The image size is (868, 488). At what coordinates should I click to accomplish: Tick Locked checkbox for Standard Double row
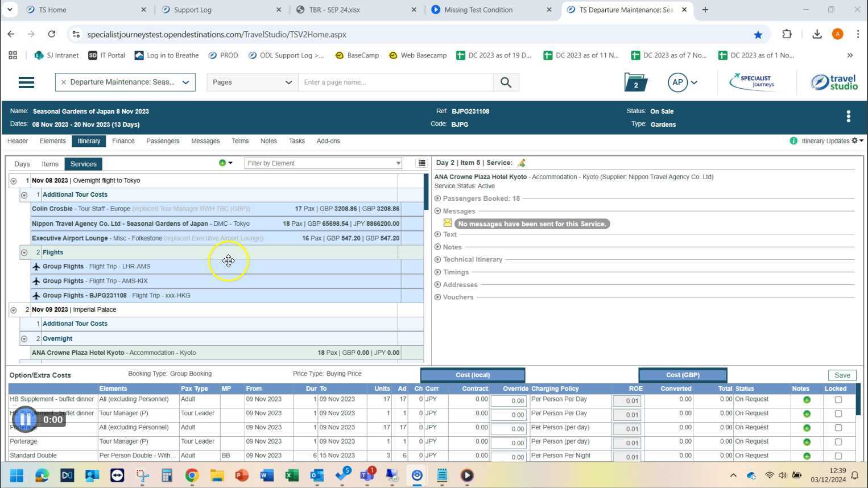click(x=838, y=456)
